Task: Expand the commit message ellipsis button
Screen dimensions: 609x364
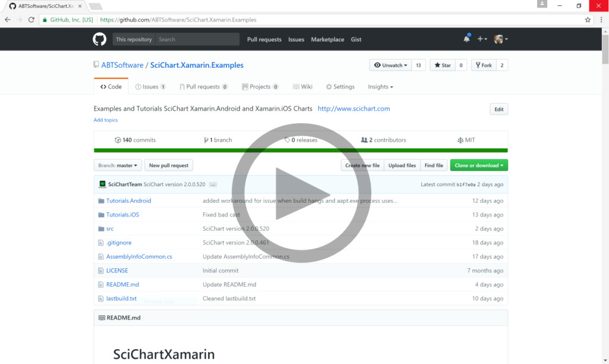Action: (x=213, y=185)
